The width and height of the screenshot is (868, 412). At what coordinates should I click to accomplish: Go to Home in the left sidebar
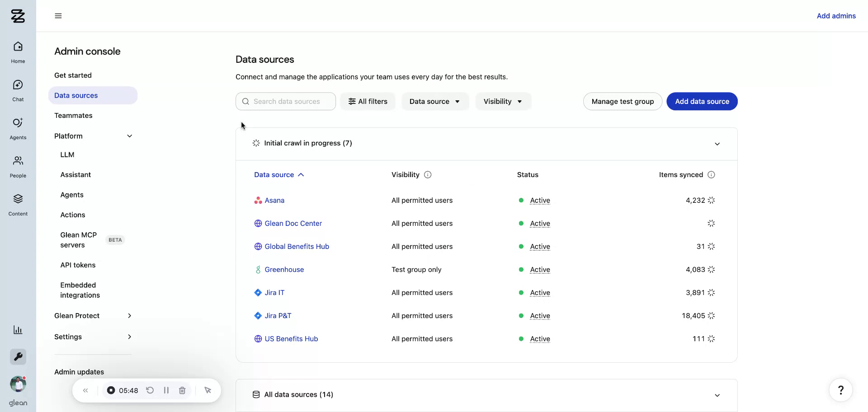[x=17, y=51]
